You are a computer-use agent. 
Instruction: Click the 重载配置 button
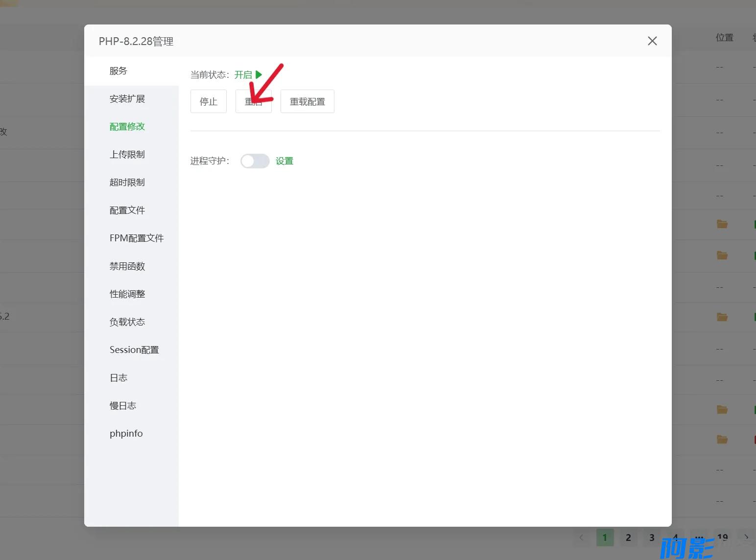pos(307,101)
